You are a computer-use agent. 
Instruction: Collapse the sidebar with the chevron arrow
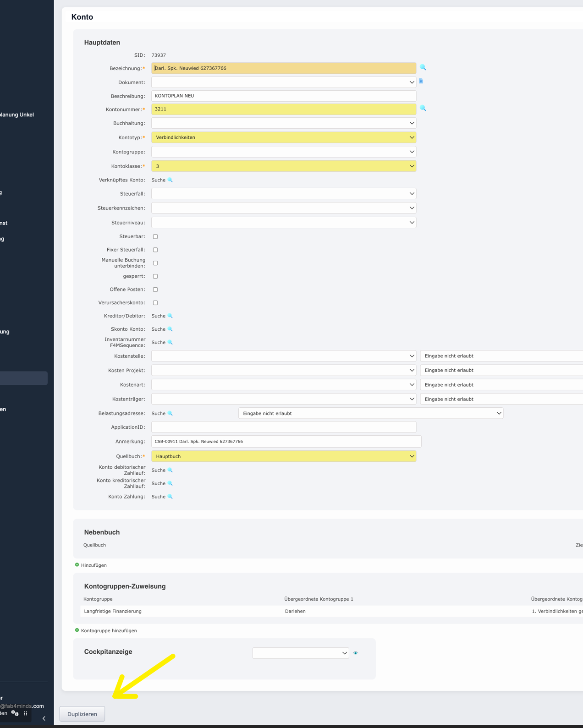[44, 718]
